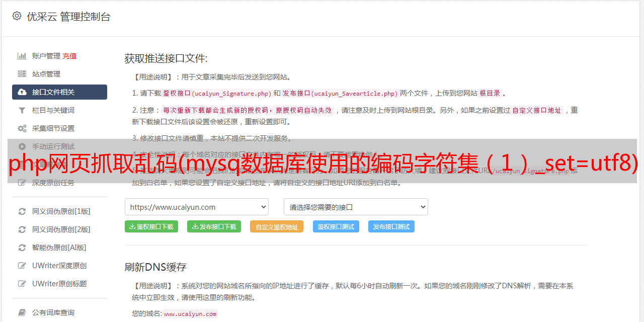Click the refresh icon for 同义词伪原创[2版]
Viewport: 644px width, 322px height.
coord(22,229)
